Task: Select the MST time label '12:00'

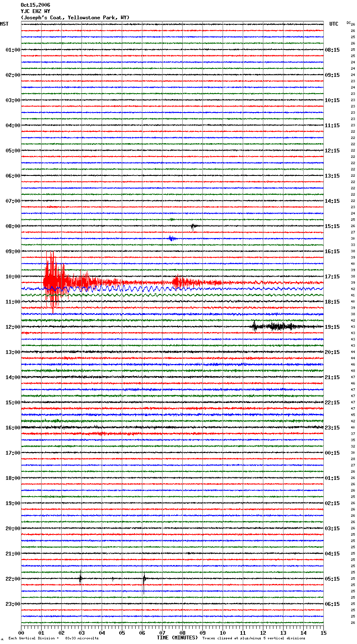Action: coord(13,327)
